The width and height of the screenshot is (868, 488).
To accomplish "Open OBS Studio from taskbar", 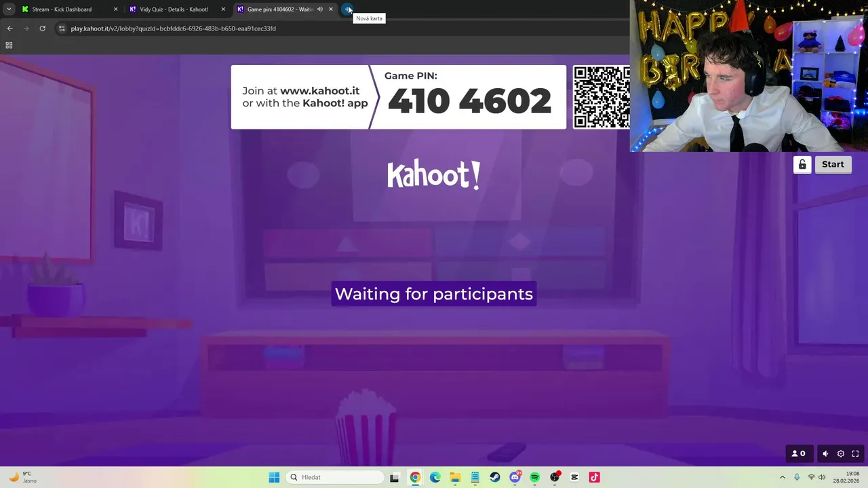I will tap(555, 477).
